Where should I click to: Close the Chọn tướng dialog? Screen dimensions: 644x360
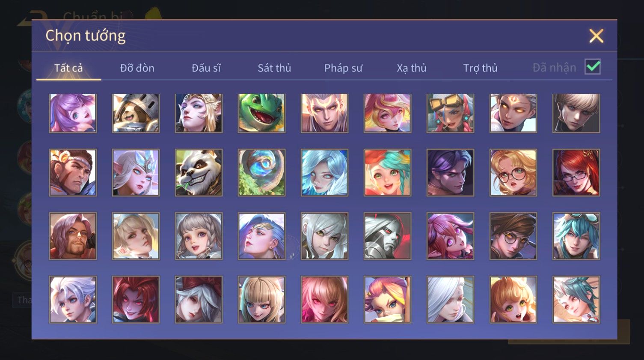596,36
